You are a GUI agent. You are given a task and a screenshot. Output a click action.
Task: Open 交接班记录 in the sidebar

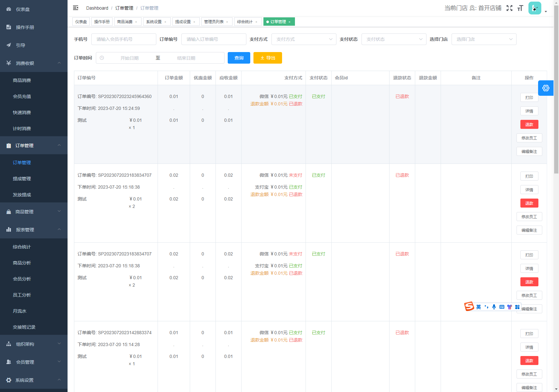click(24, 327)
